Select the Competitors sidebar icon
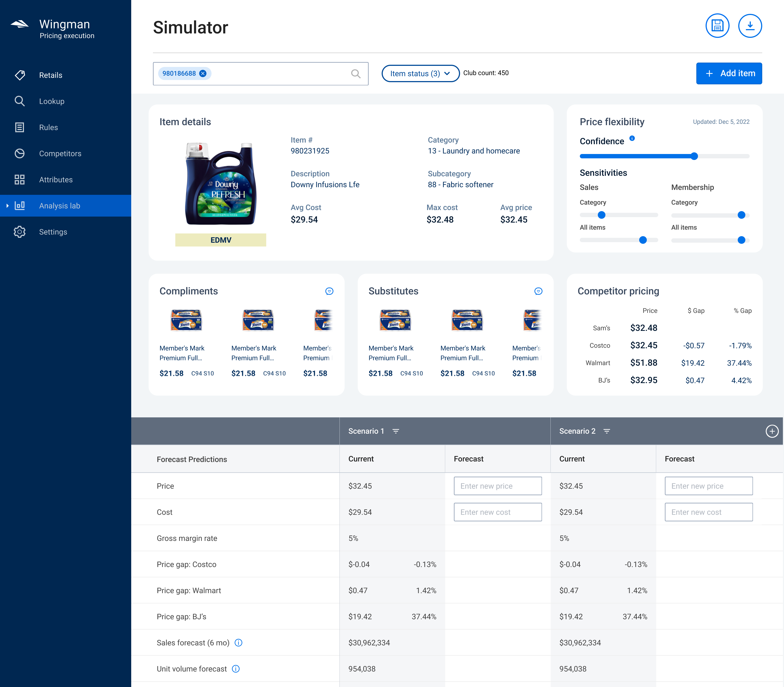 point(20,153)
